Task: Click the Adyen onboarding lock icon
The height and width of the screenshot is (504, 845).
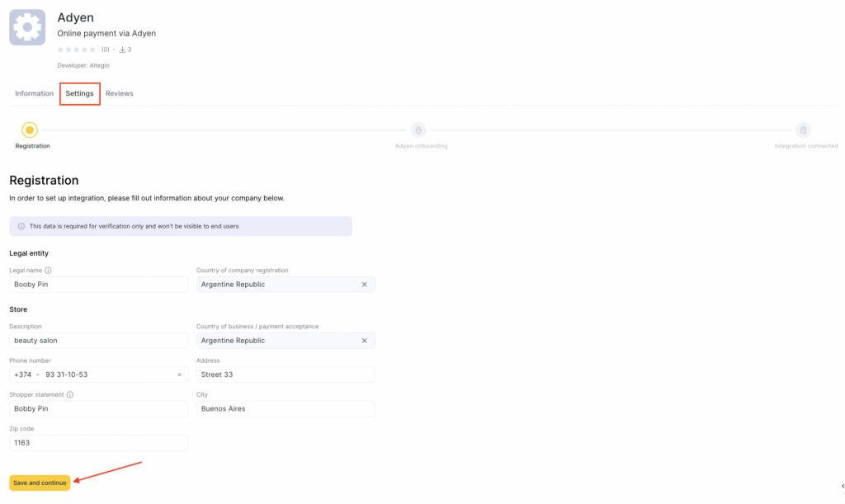Action: (x=418, y=130)
